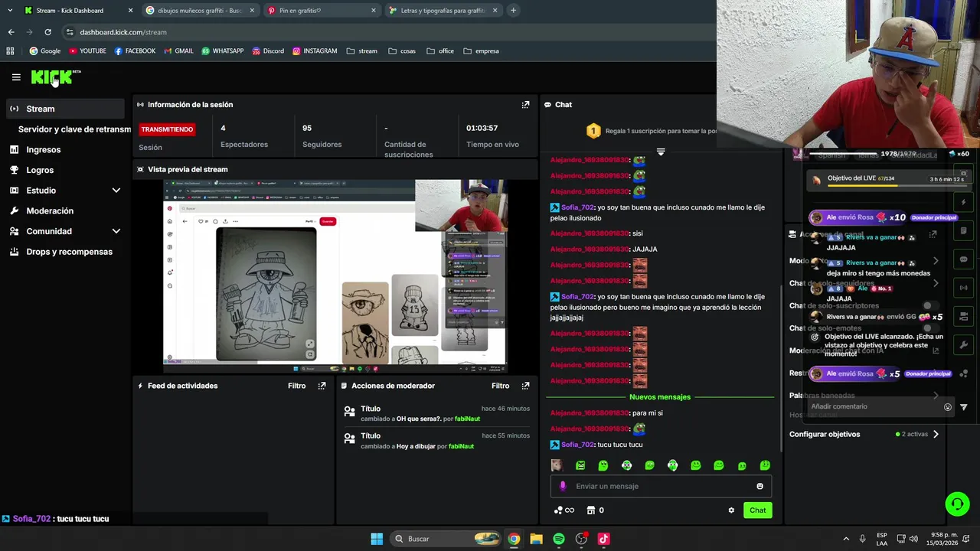The image size is (980, 551).
Task: Pop out the Acciones de moderador panel
Action: pos(525,386)
